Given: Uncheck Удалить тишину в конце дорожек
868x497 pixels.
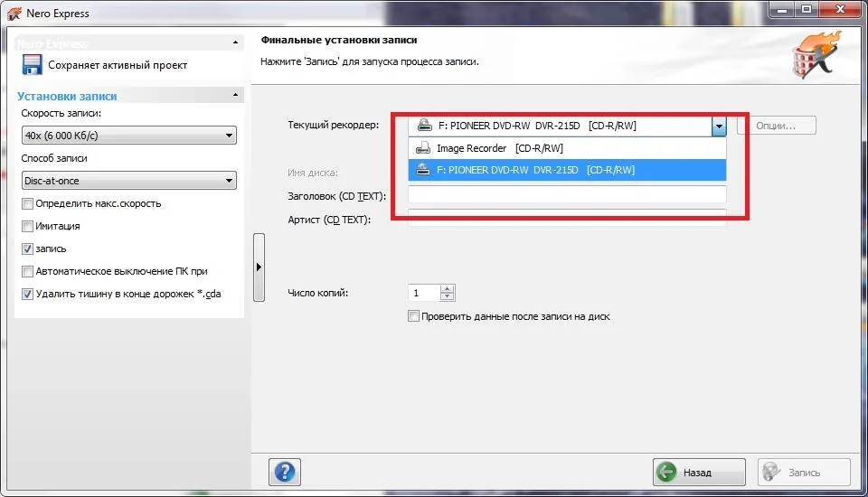Looking at the screenshot, I should pos(27,294).
